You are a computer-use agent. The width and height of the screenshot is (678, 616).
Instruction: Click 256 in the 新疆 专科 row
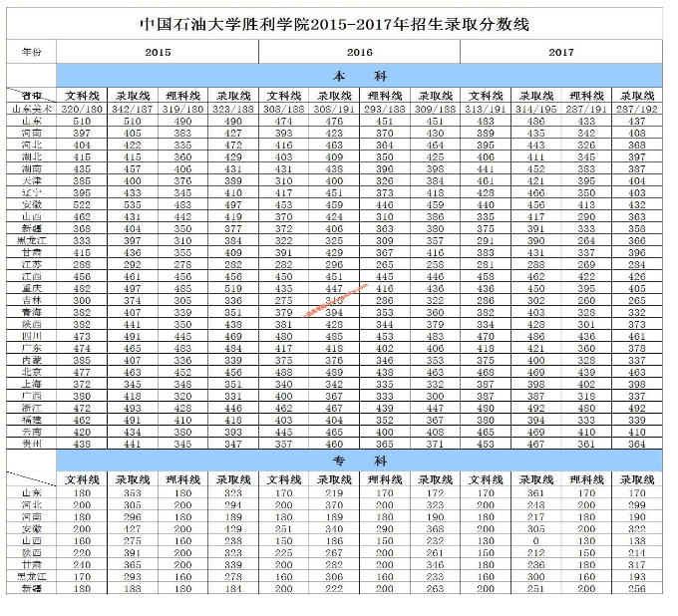[x=637, y=588]
